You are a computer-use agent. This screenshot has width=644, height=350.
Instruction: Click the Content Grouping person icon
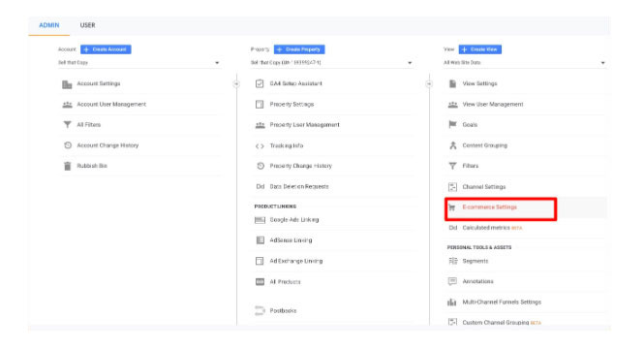[x=453, y=145]
